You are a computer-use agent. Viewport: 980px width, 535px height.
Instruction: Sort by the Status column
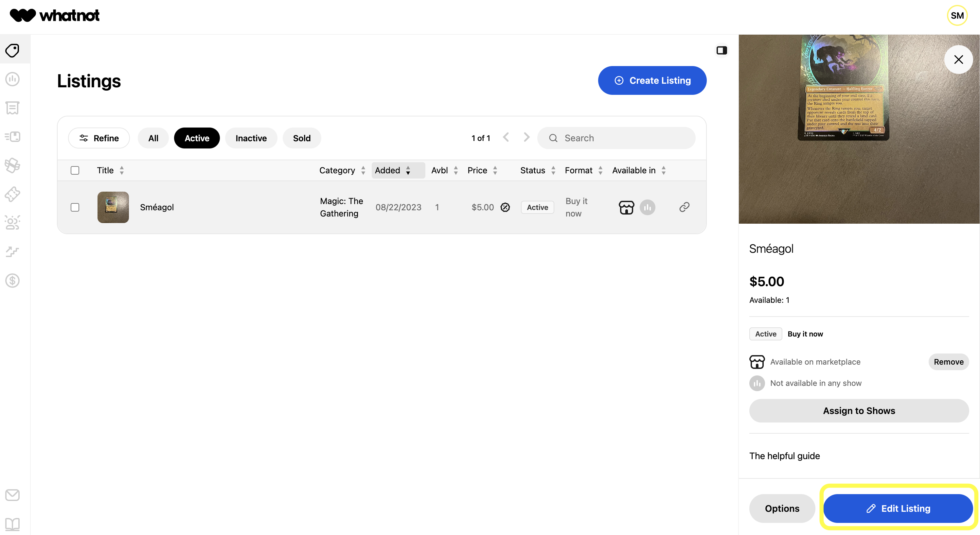[538, 170]
